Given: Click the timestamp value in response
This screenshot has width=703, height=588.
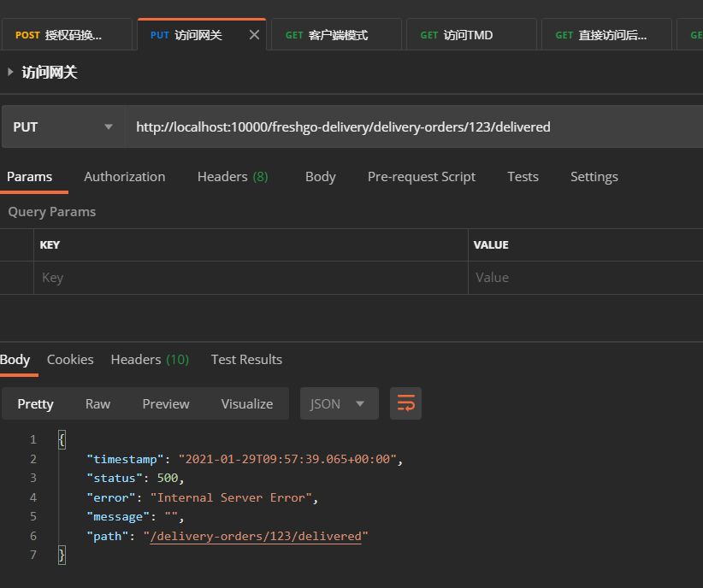Looking at the screenshot, I should click(287, 459).
